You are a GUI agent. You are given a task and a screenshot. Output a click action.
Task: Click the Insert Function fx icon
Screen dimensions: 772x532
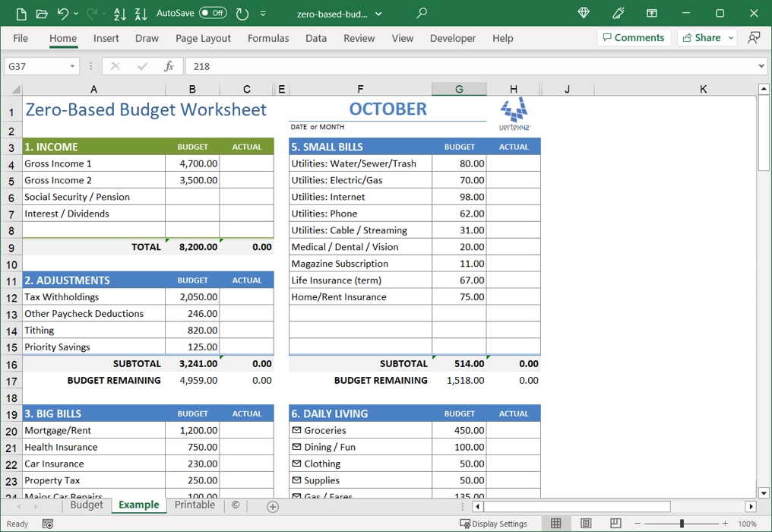pyautogui.click(x=169, y=66)
